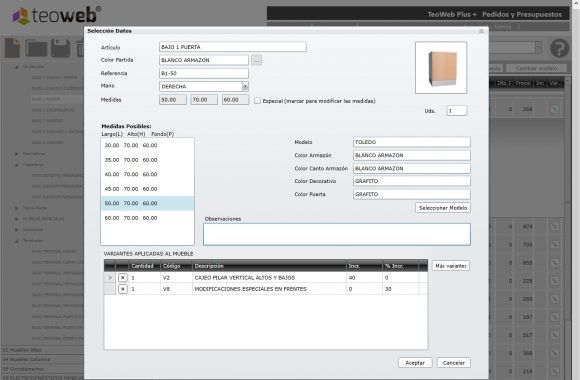Screen dimensions: 580x380
Task: Click the Color Puerta field showing GRAFITO
Action: coord(412,194)
